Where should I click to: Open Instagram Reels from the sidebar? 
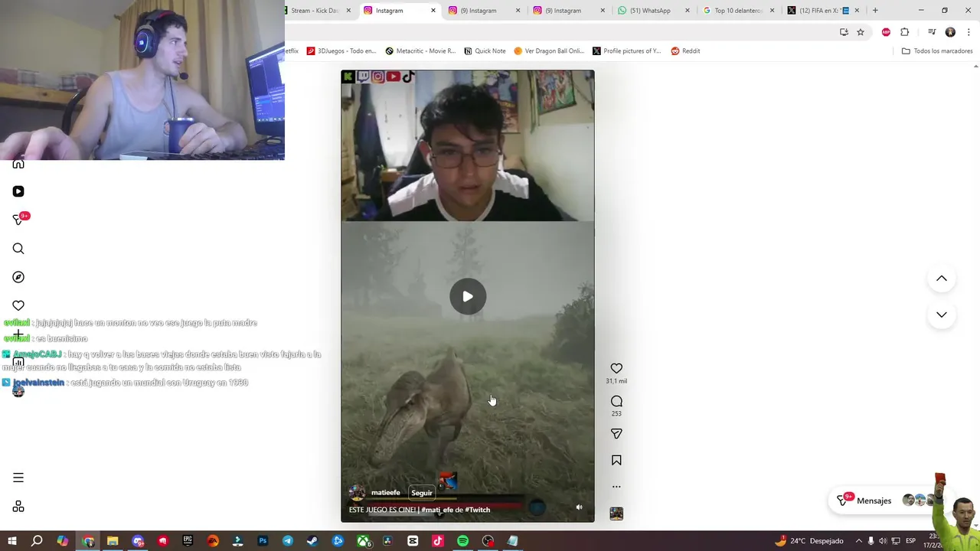pyautogui.click(x=18, y=191)
